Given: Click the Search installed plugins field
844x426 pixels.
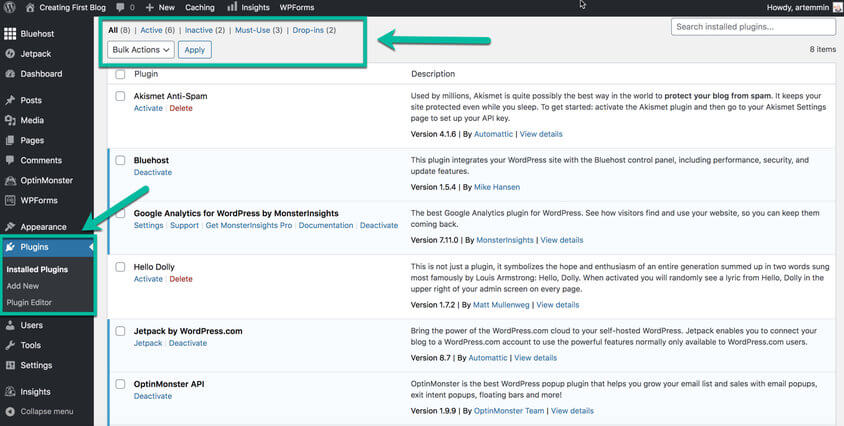Looking at the screenshot, I should point(754,27).
